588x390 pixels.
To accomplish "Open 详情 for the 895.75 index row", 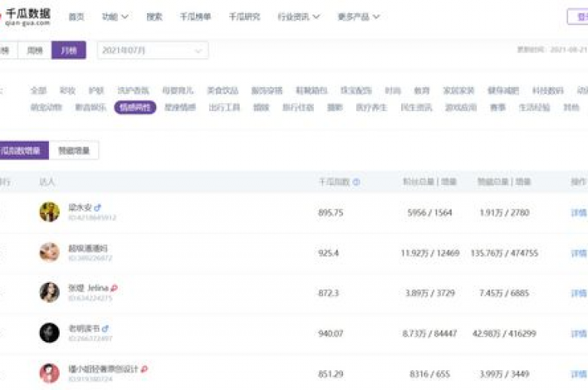I will click(579, 213).
